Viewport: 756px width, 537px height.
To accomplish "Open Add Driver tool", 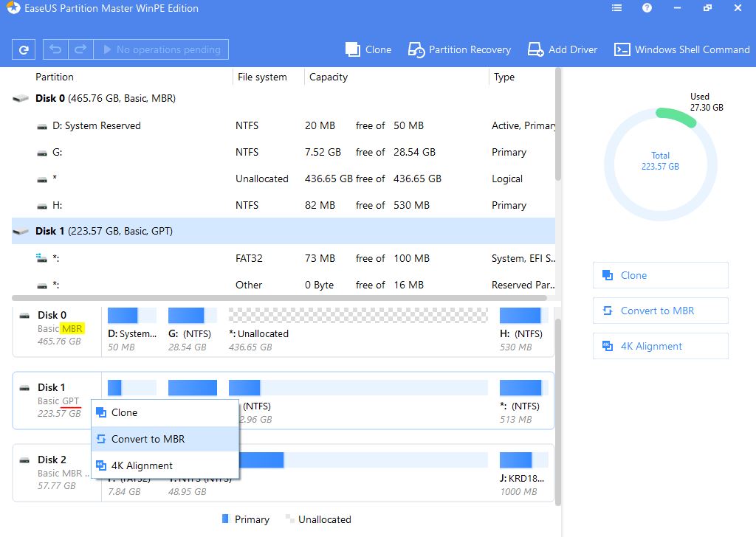I will (x=563, y=49).
